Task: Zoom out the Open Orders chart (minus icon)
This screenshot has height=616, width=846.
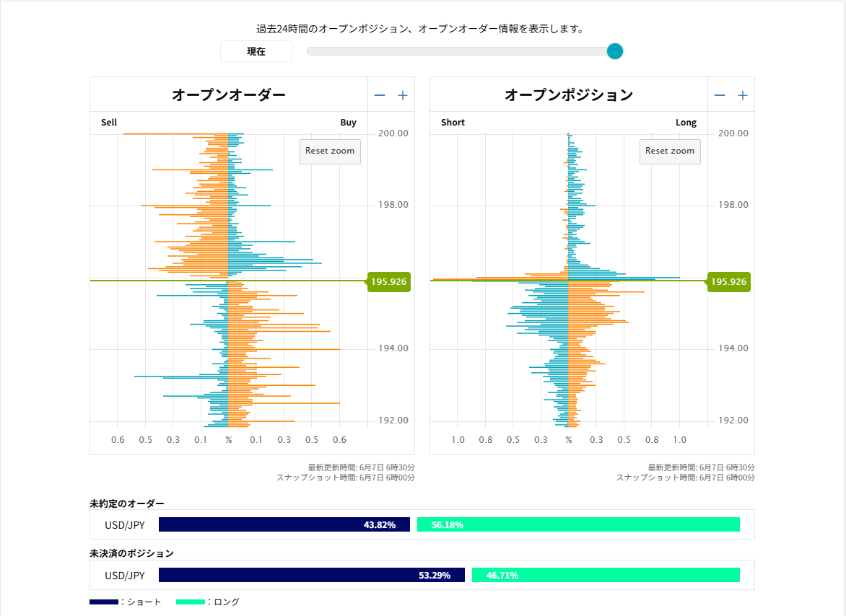Action: [x=380, y=95]
